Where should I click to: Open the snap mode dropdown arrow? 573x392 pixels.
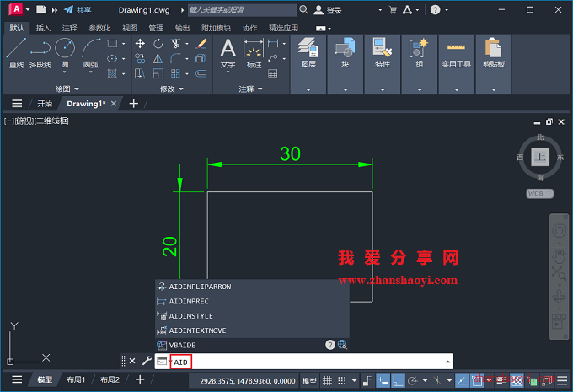pyautogui.click(x=354, y=381)
